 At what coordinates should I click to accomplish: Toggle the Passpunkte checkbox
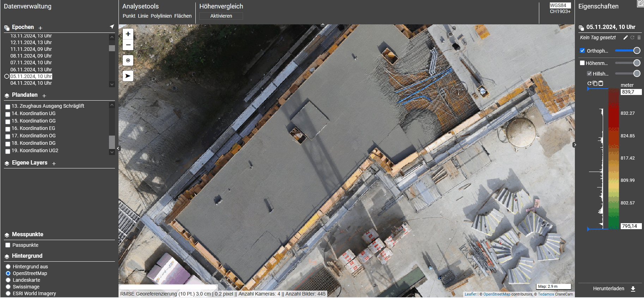point(8,245)
